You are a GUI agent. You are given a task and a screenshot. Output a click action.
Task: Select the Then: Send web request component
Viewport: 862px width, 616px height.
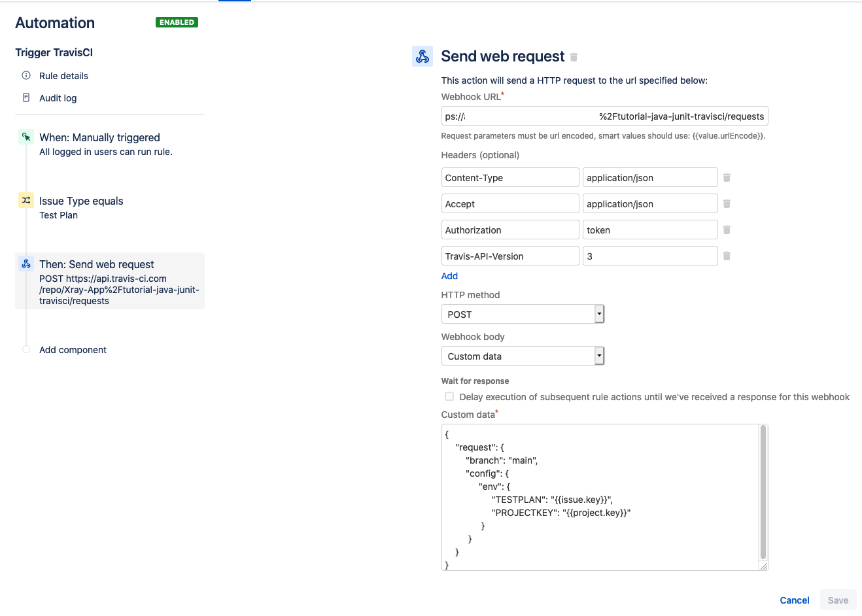pyautogui.click(x=110, y=281)
